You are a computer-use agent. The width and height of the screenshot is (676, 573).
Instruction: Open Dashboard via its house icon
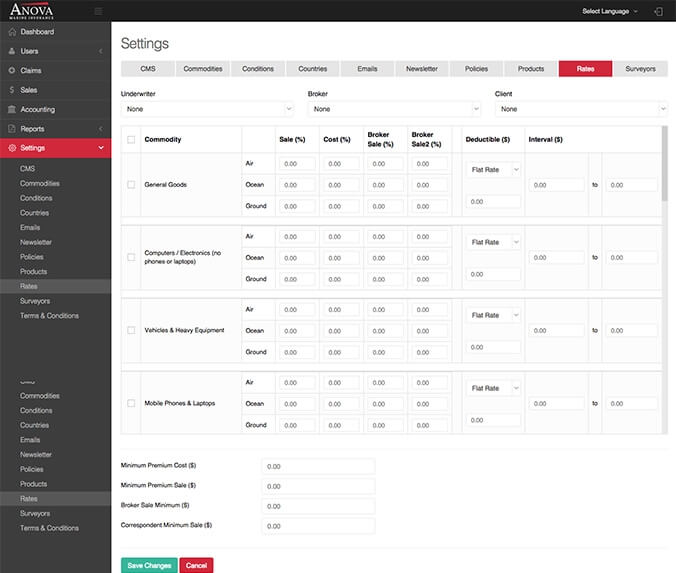point(12,32)
